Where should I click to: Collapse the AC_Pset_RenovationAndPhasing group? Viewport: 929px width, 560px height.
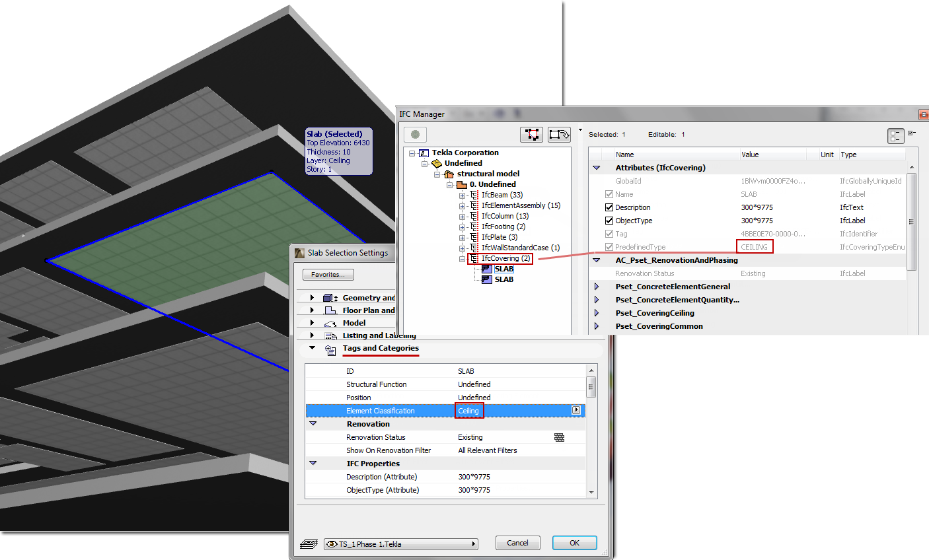tap(596, 260)
